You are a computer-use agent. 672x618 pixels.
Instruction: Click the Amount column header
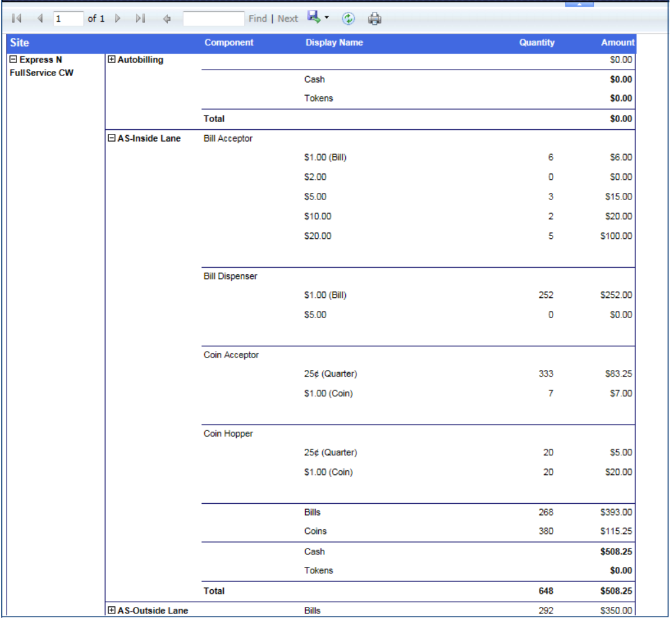tap(618, 43)
